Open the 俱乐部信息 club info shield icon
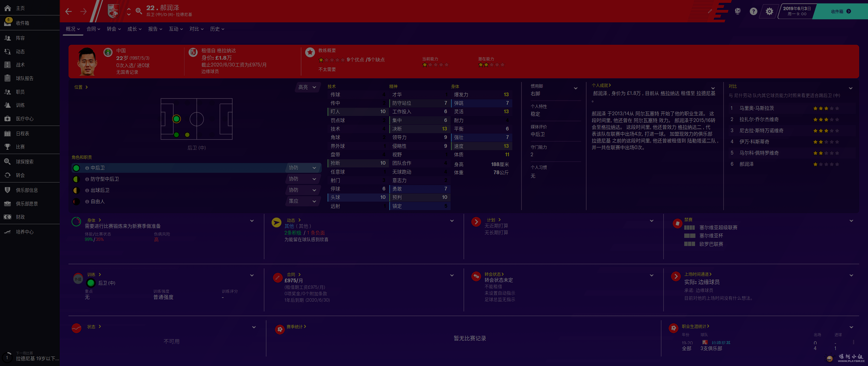This screenshot has width=868, height=366. click(7, 190)
